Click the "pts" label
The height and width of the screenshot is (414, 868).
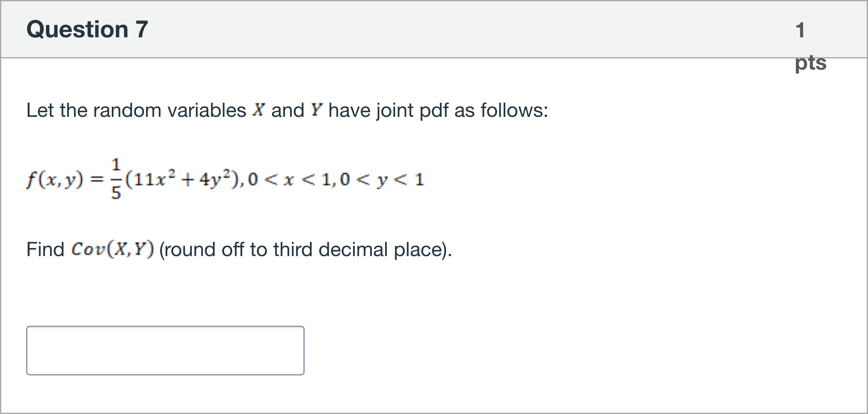pyautogui.click(x=810, y=63)
